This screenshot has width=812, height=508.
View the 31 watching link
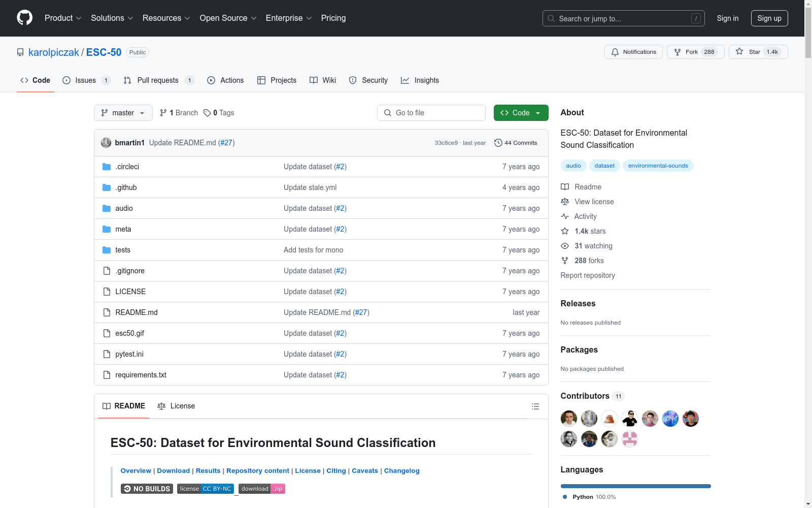click(x=587, y=246)
